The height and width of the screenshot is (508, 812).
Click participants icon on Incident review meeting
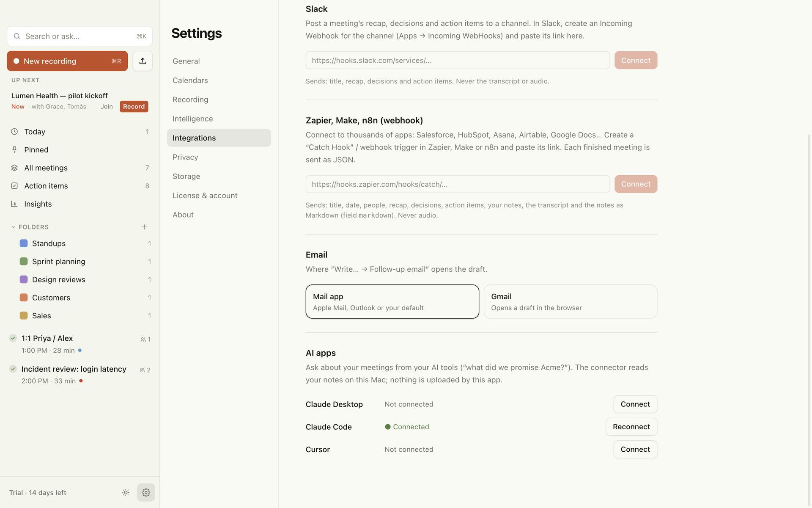[x=142, y=370]
